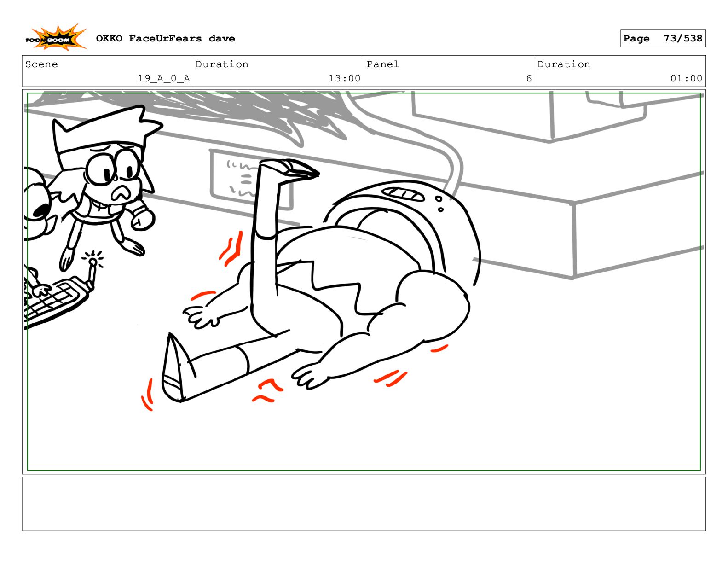728x564 pixels.
Task: Click the Toon Boom logo
Action: click(55, 38)
